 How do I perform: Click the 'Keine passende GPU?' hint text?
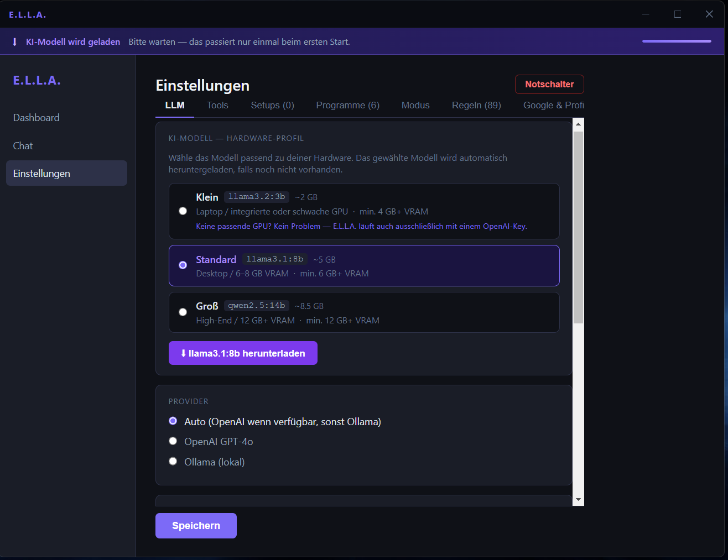point(361,227)
